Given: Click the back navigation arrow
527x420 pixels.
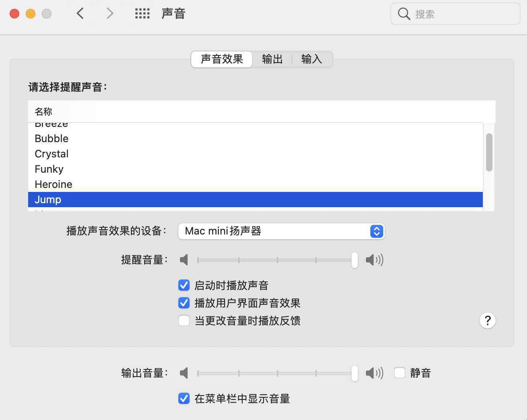Looking at the screenshot, I should click(80, 14).
